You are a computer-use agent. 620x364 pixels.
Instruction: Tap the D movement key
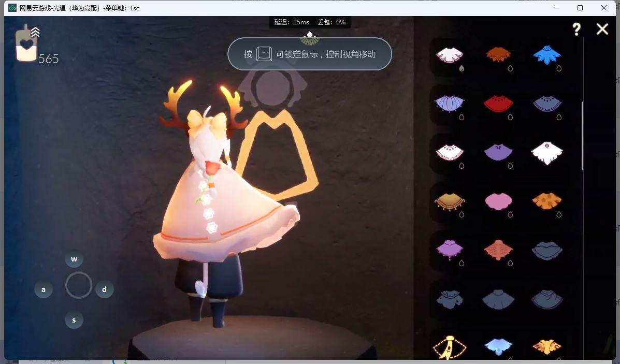pos(105,289)
